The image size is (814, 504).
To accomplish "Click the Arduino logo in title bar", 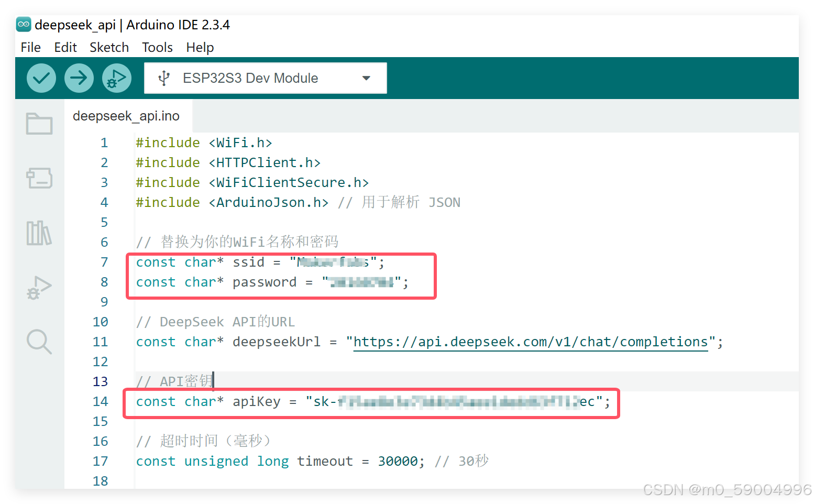I will [x=24, y=24].
